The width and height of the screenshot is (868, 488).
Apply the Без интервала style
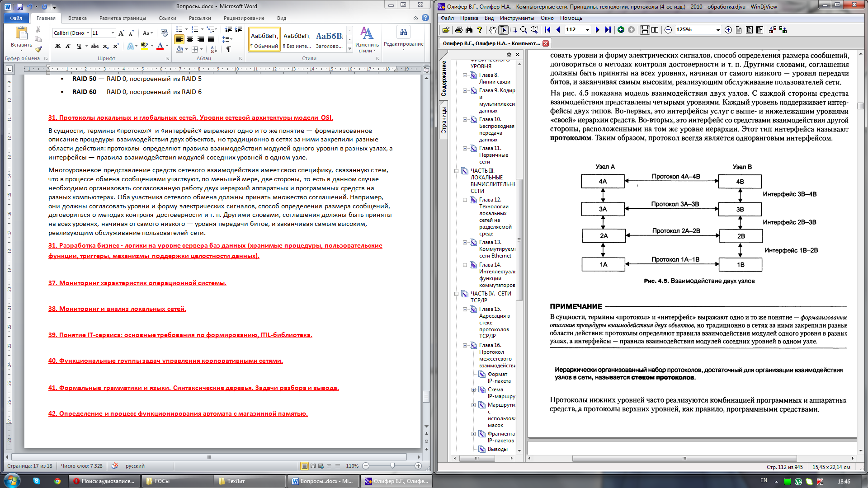tap(297, 39)
